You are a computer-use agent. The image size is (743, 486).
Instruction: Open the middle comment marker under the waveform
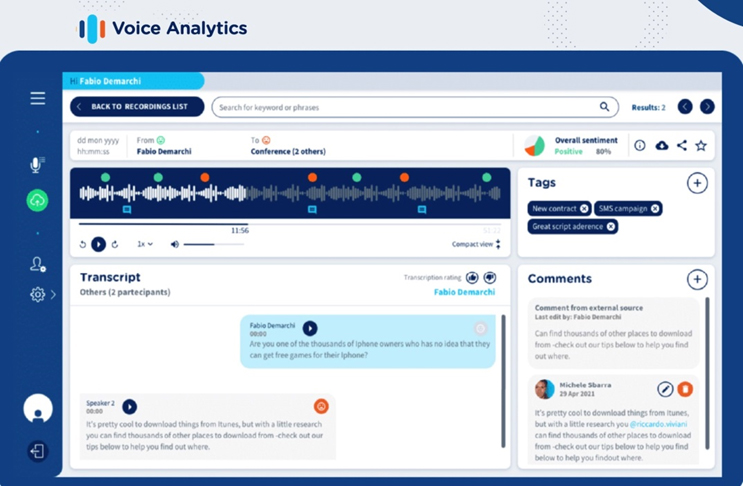[312, 209]
